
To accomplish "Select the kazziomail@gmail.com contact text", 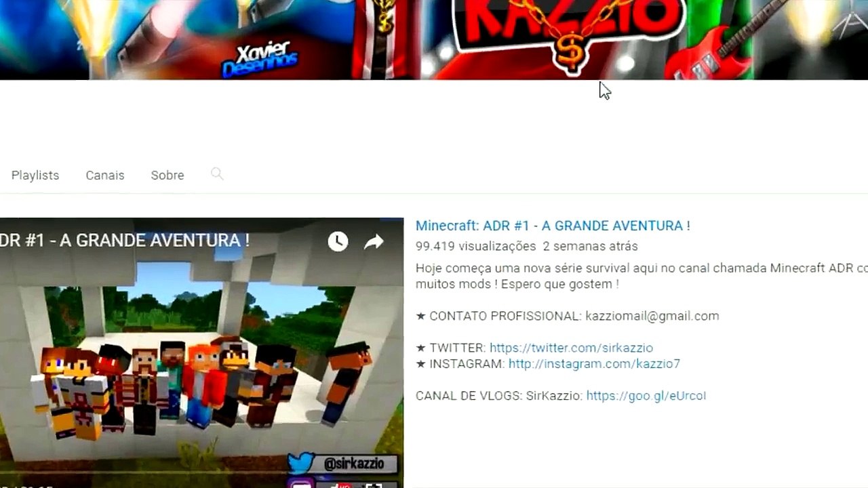I will point(652,316).
